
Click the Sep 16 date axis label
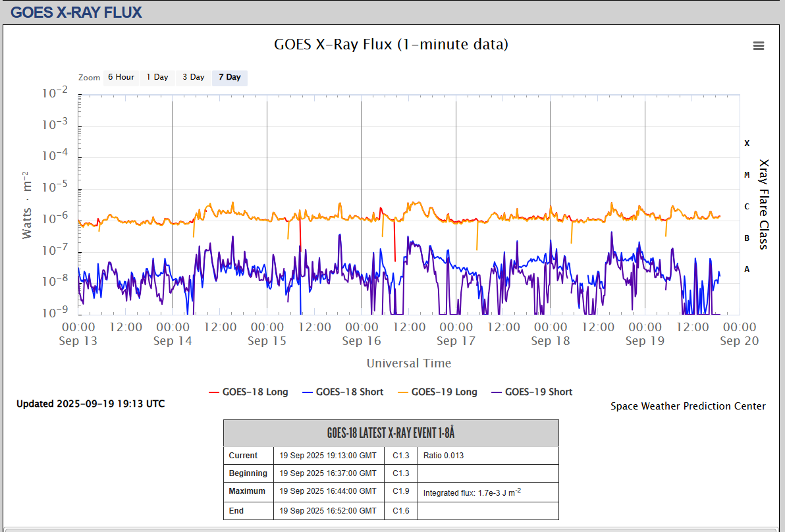coord(362,340)
